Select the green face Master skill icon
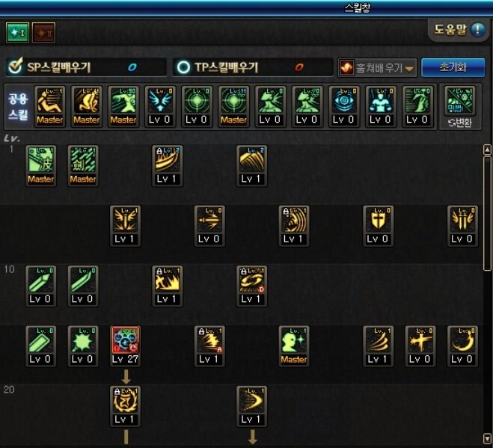 [x=294, y=346]
